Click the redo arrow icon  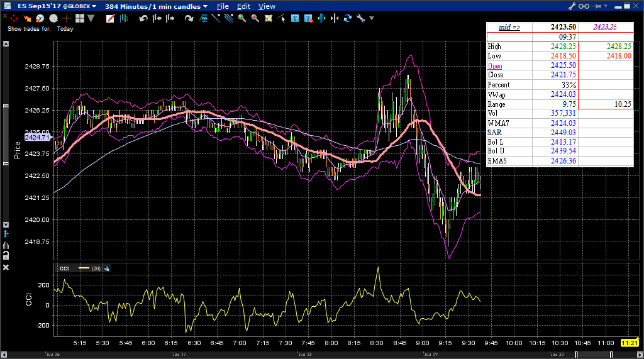(189, 18)
